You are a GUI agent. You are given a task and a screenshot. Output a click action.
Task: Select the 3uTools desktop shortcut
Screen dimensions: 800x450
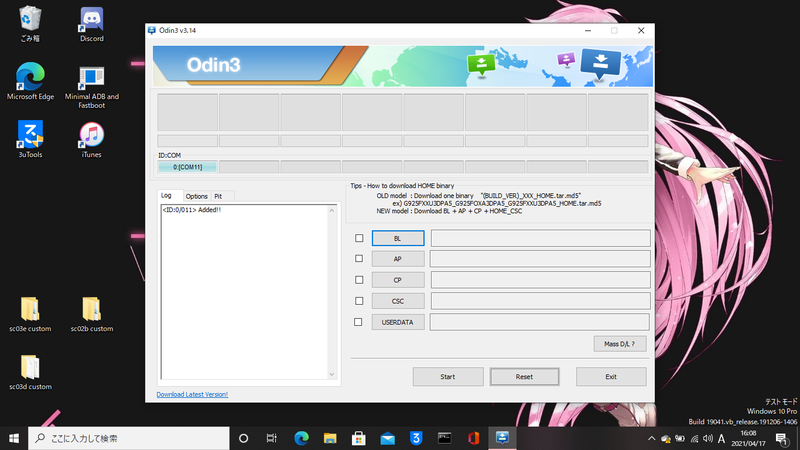[x=30, y=139]
